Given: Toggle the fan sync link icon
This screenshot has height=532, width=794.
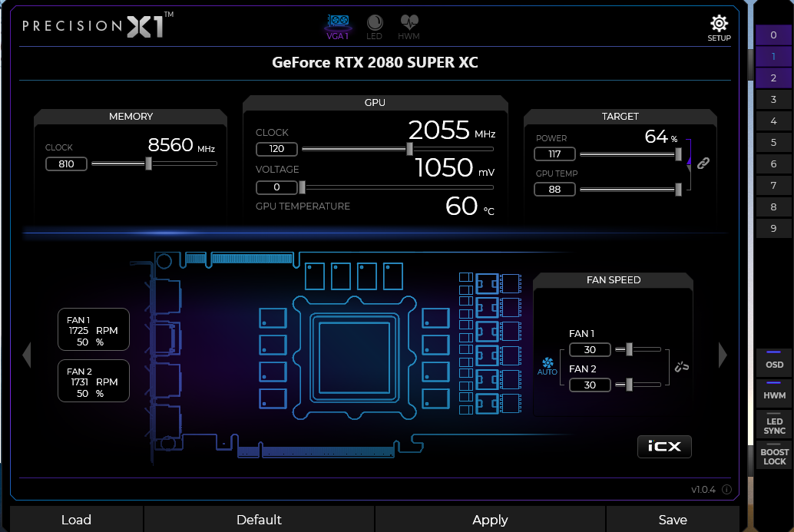Looking at the screenshot, I should click(682, 366).
